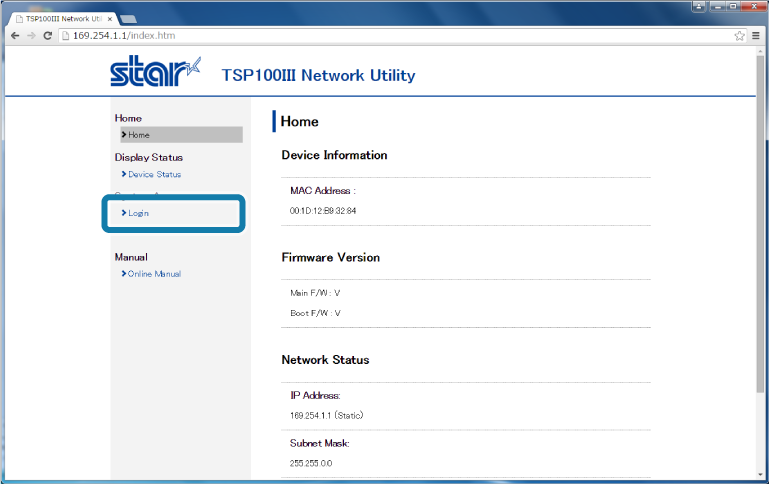
Task: Click the chevron beside Device Status
Action: [x=124, y=174]
